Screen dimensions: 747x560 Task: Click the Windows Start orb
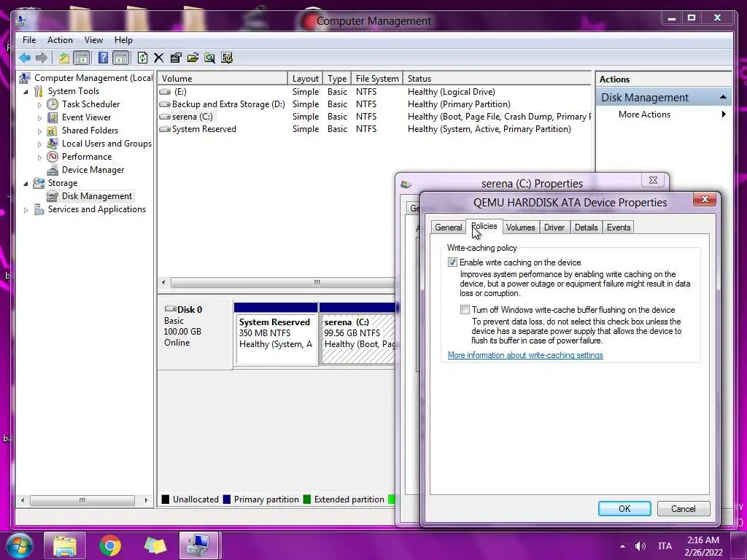point(19,545)
